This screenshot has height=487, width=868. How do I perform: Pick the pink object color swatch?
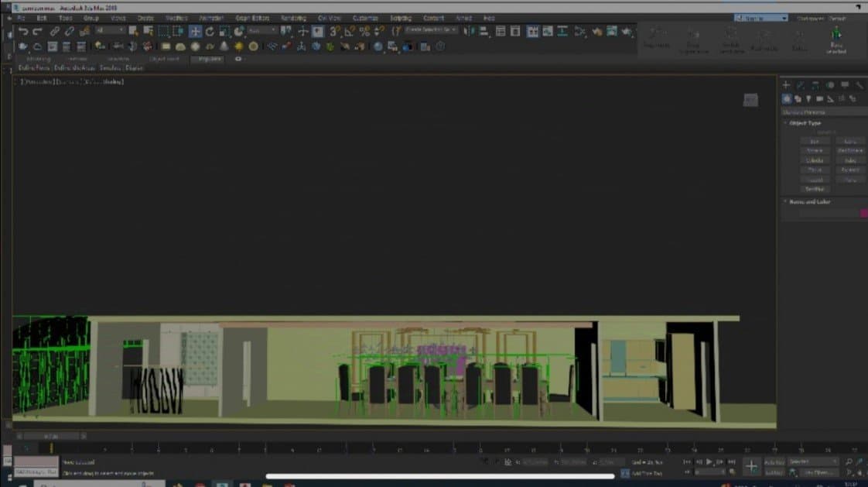point(863,214)
